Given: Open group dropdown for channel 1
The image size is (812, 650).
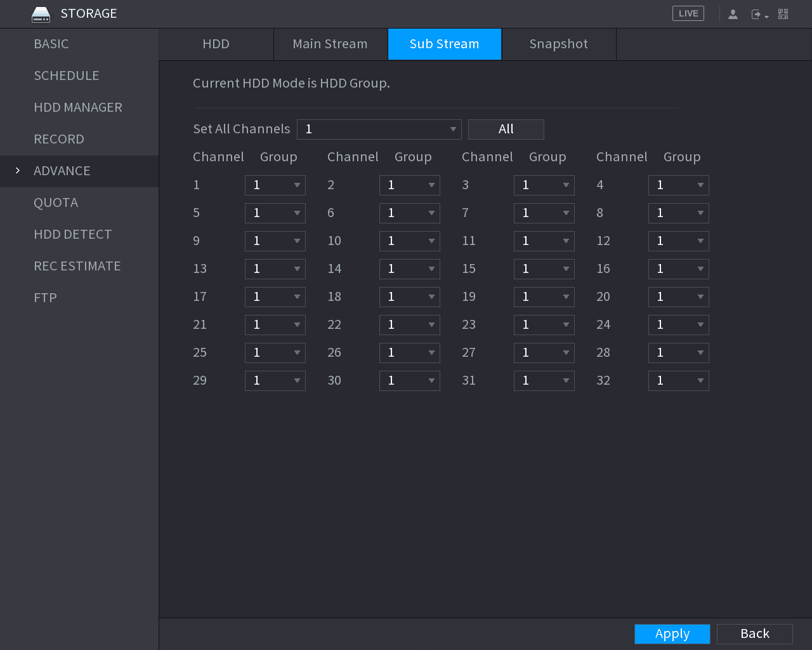Looking at the screenshot, I should click(275, 185).
